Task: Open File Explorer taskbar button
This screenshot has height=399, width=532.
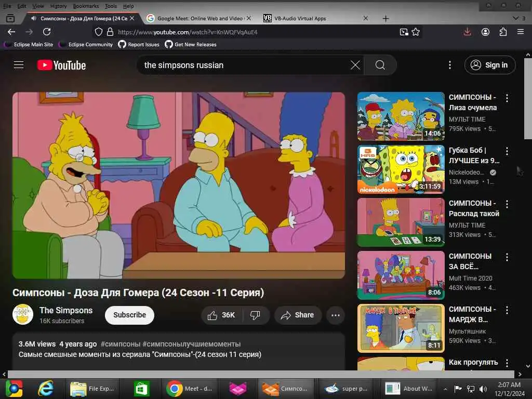Action: pyautogui.click(x=92, y=389)
